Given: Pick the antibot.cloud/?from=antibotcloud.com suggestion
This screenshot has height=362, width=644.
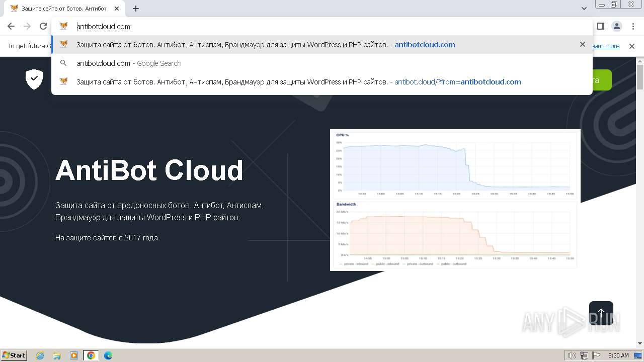Looking at the screenshot, I should [x=322, y=81].
